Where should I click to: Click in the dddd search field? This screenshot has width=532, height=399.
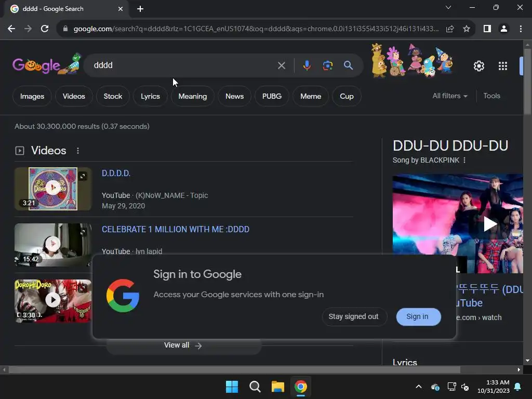(183, 65)
